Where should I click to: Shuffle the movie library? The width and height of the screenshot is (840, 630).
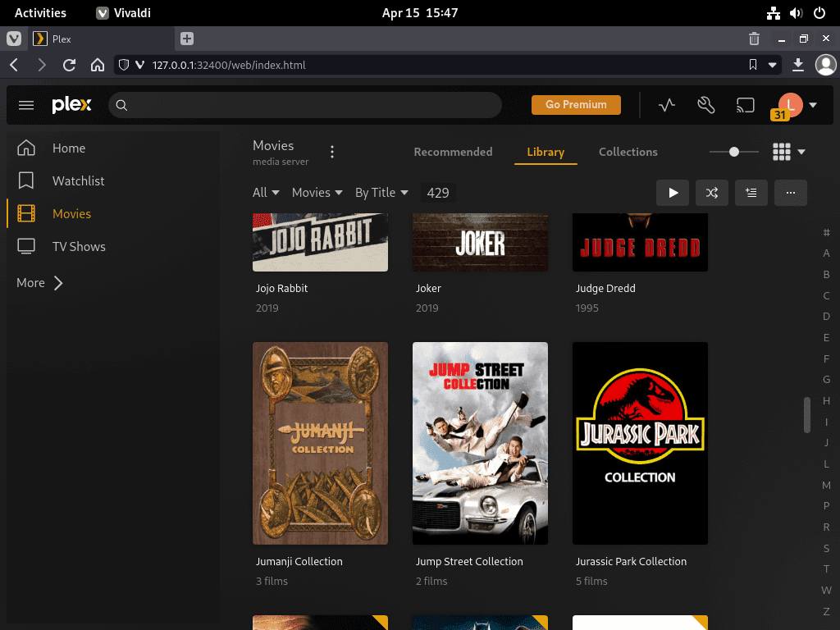click(x=712, y=193)
